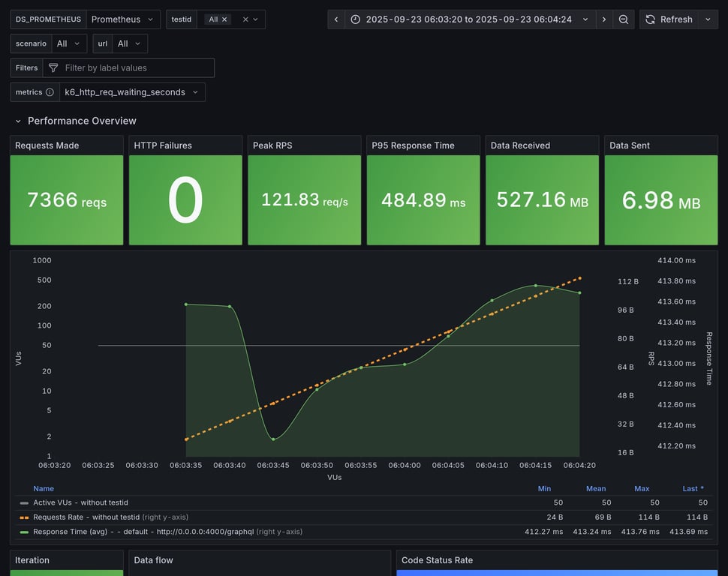
Task: Collapse the Performance Overview row
Action: click(18, 121)
